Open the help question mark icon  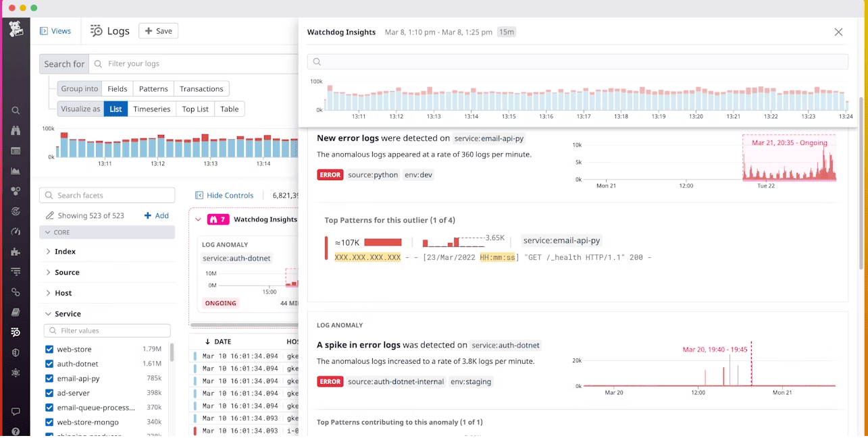[16, 431]
